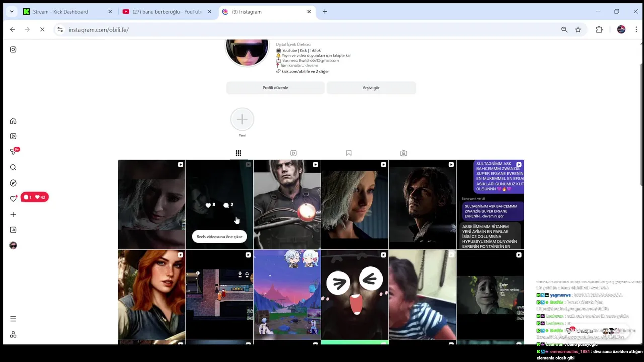Select the (9) Instagram tab
This screenshot has height=362, width=644.
click(267, 12)
